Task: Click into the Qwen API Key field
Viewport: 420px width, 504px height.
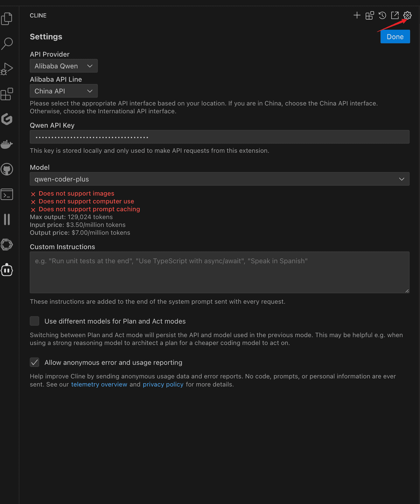Action: pos(219,137)
